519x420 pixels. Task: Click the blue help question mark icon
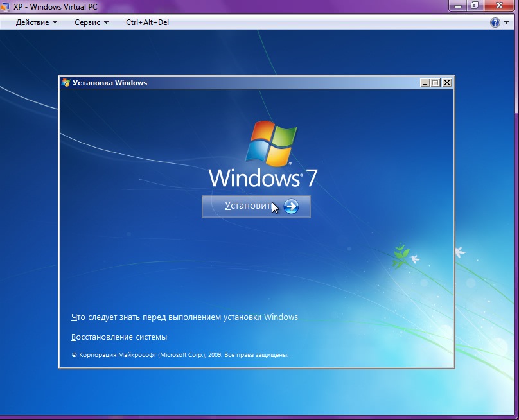pos(495,22)
